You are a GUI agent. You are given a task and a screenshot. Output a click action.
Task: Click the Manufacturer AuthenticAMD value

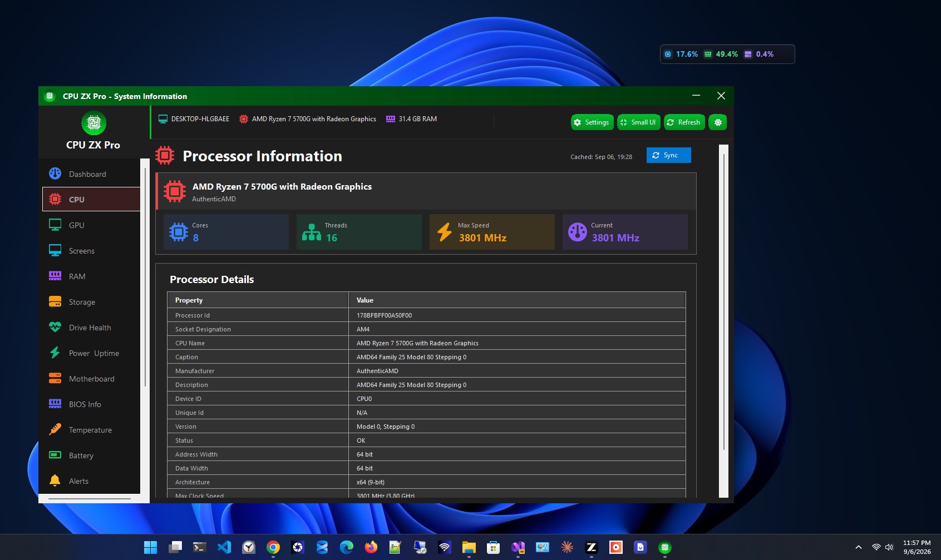pos(377,371)
